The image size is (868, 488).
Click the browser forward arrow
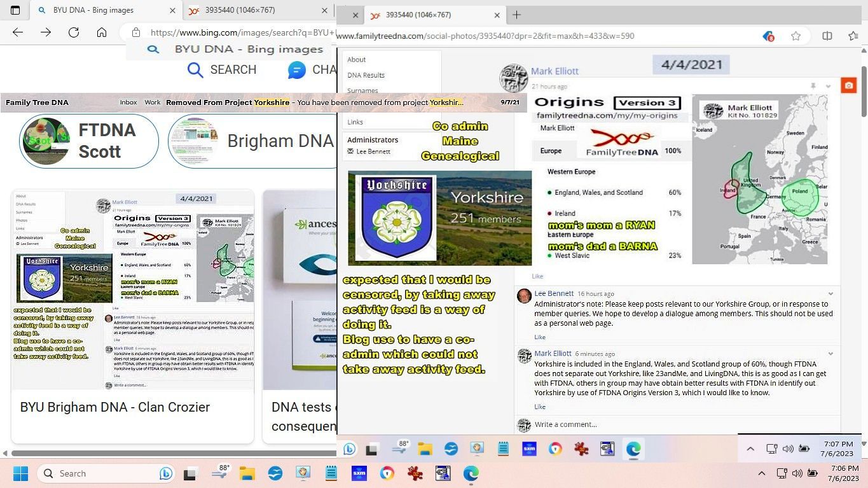(x=46, y=32)
